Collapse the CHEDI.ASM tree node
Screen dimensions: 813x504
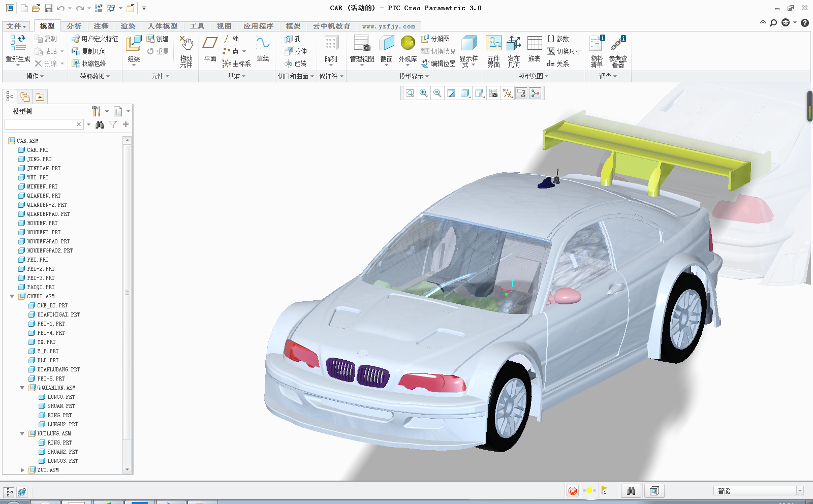12,296
